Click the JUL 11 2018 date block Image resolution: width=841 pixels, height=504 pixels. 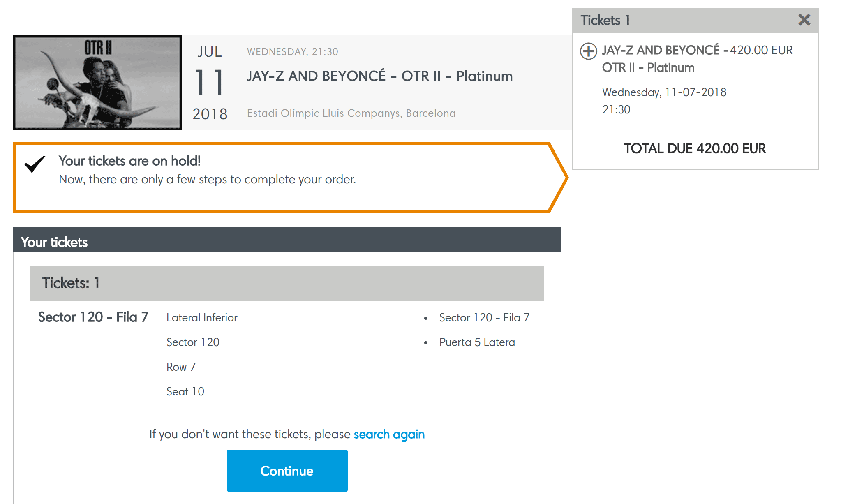[x=210, y=83]
